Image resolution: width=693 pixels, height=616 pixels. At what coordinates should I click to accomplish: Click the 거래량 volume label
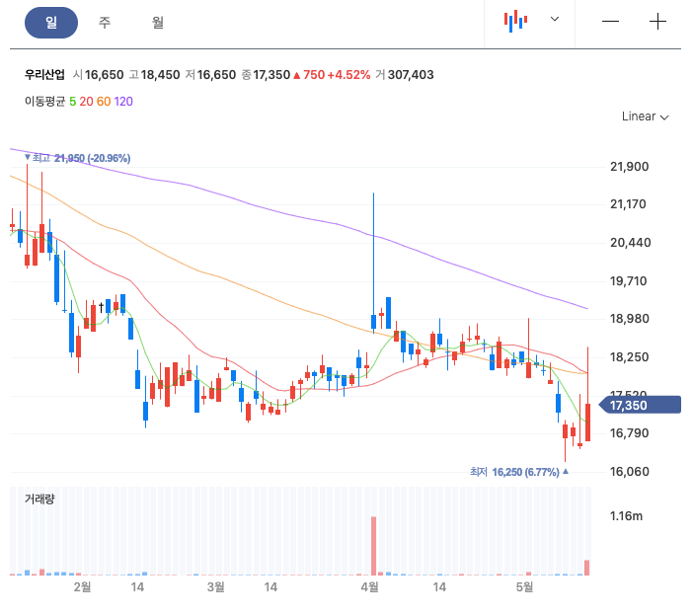pos(39,499)
